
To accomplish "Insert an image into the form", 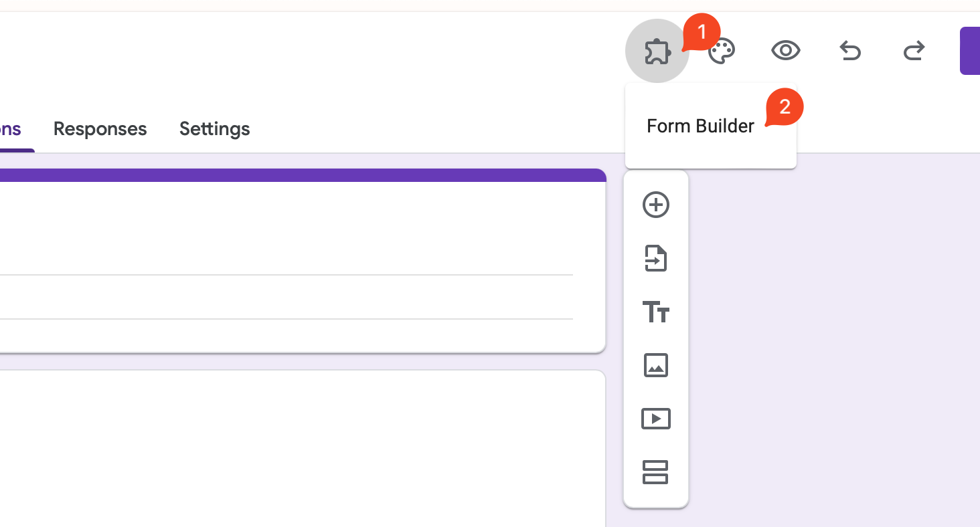I will click(655, 365).
